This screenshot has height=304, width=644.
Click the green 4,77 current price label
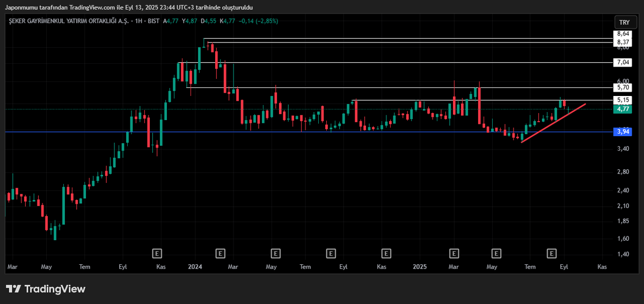tap(623, 109)
